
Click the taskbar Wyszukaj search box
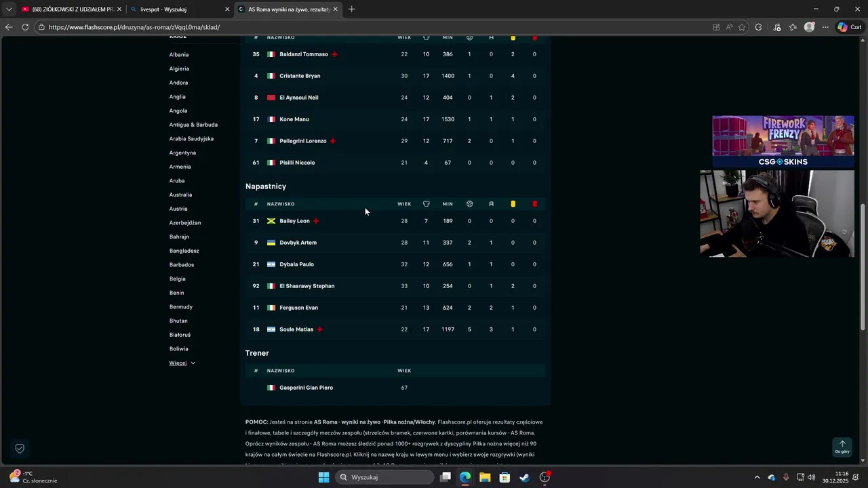point(386,477)
